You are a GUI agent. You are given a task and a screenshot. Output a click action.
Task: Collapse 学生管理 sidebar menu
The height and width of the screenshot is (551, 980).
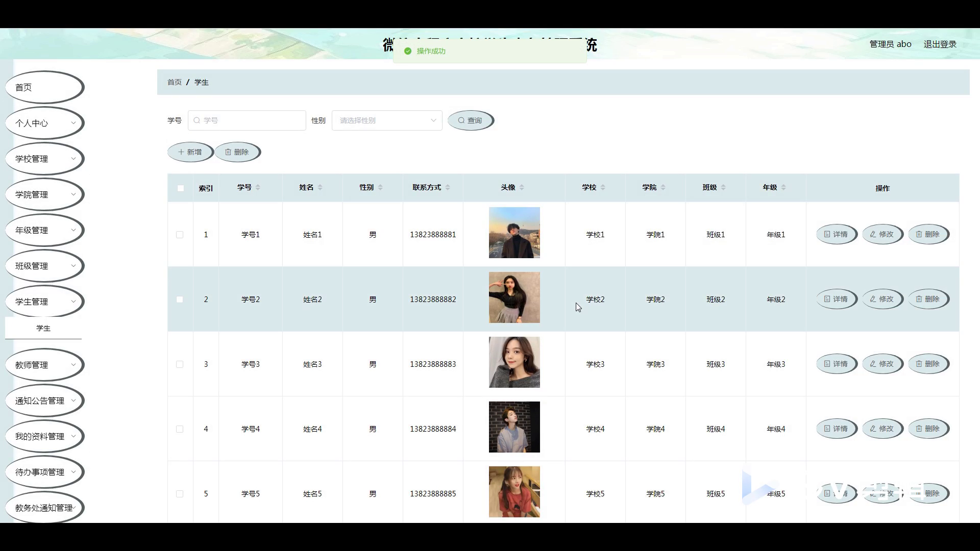point(44,302)
